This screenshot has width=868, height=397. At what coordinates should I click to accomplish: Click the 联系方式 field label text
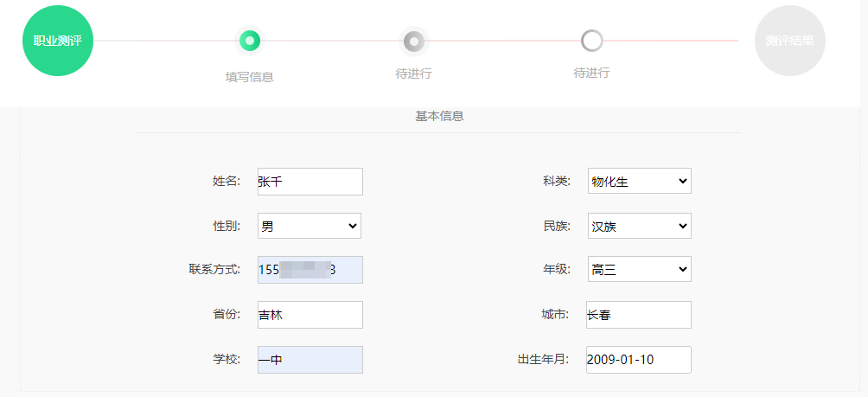pyautogui.click(x=214, y=269)
